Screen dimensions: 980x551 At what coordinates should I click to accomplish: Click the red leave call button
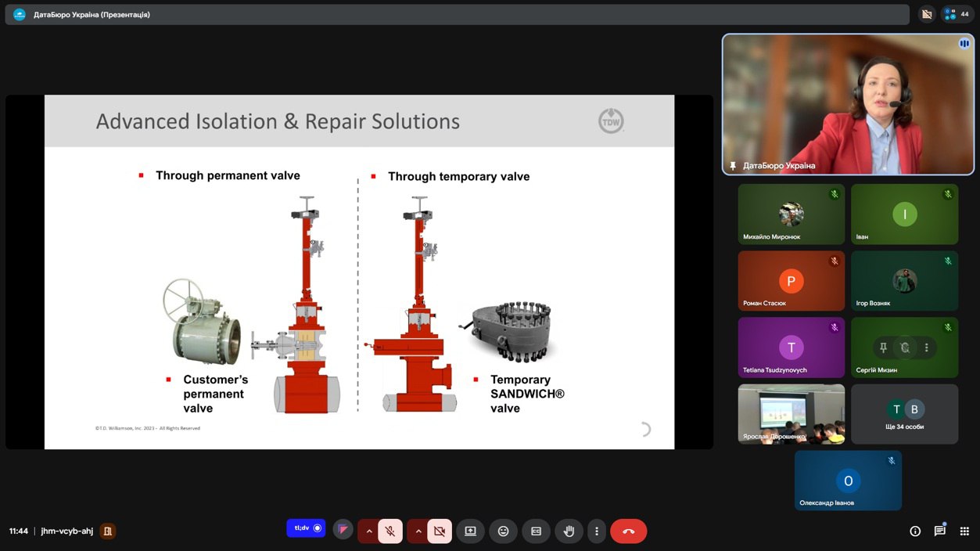point(628,531)
